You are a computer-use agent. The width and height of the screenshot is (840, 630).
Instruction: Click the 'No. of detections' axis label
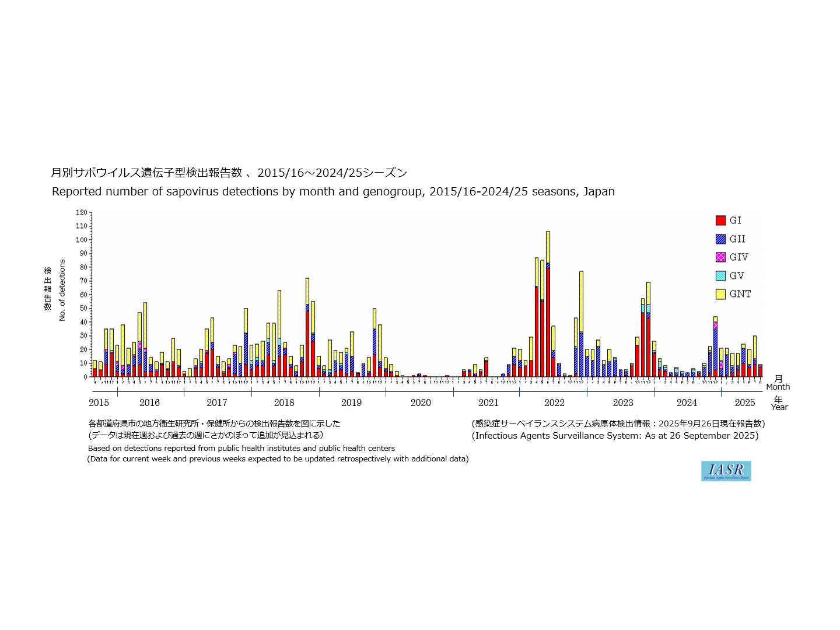(62, 290)
